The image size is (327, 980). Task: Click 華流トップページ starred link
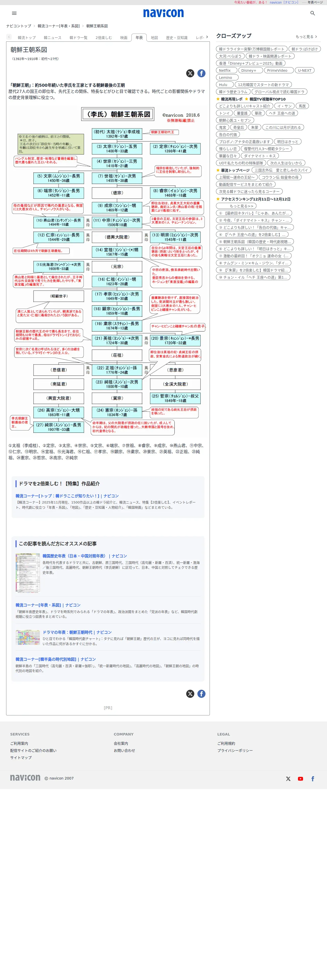pos(235,170)
